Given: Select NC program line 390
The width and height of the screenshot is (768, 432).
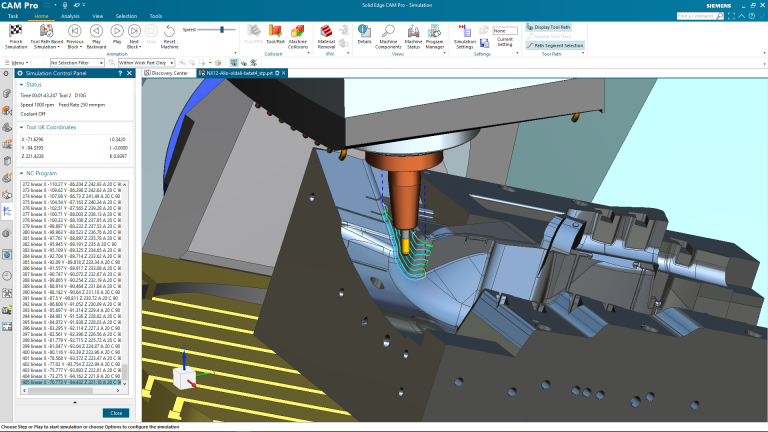Looking at the screenshot, I should coord(72,292).
